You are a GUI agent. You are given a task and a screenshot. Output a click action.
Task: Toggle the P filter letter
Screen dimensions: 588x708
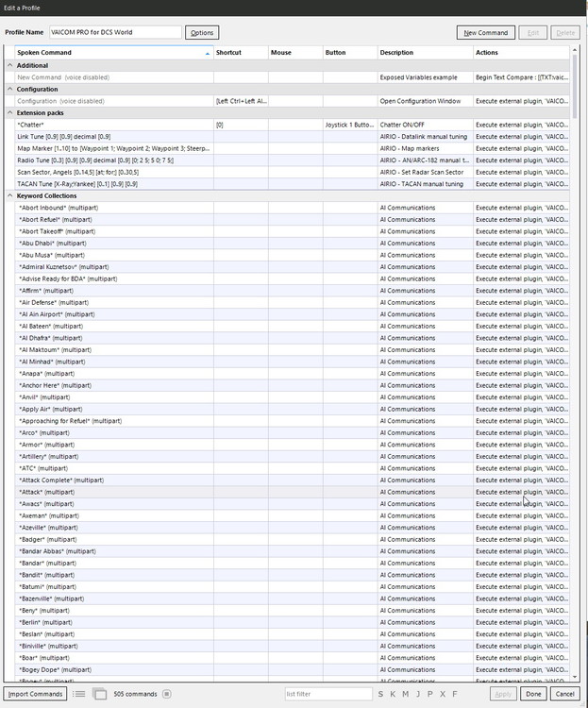click(430, 694)
